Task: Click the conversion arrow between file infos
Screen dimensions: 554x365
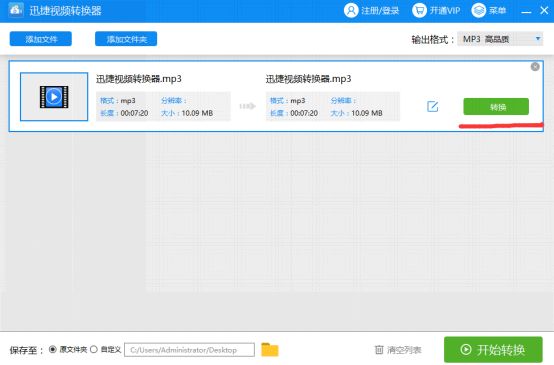Action: pyautogui.click(x=247, y=106)
